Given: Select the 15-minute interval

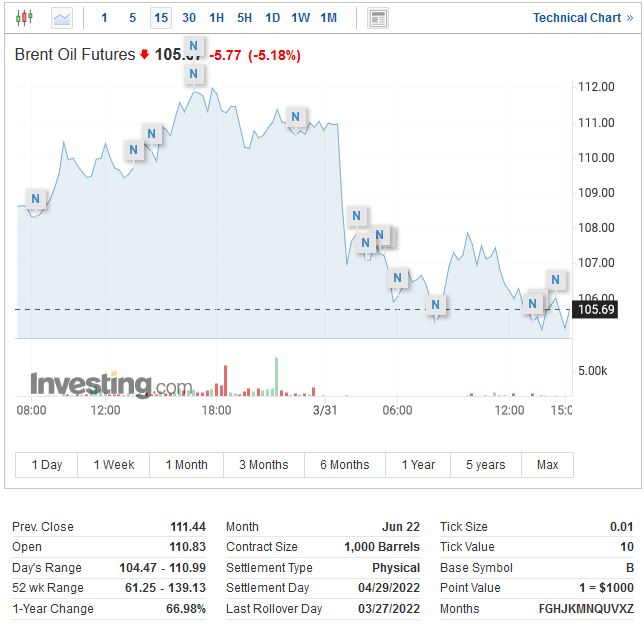Looking at the screenshot, I should [161, 18].
